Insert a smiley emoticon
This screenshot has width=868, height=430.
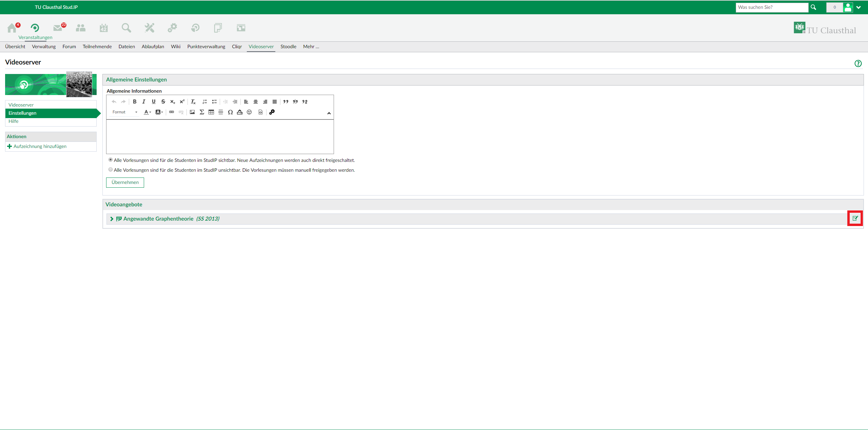[249, 112]
